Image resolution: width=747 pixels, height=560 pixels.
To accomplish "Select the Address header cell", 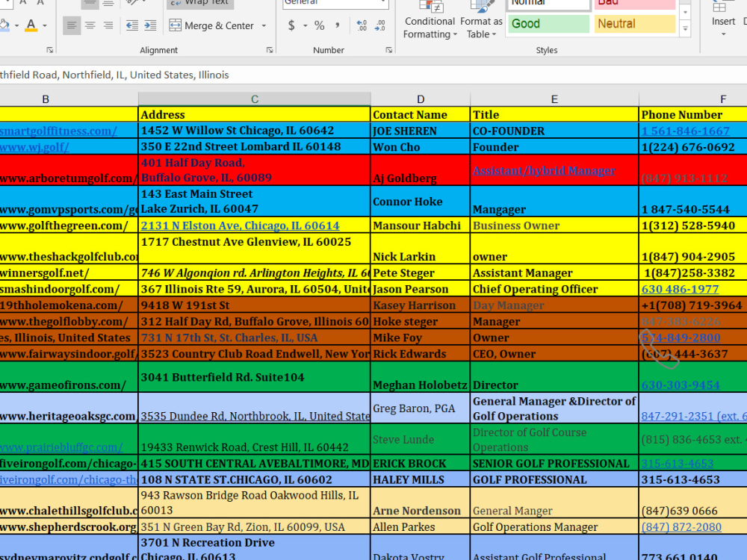I will [x=255, y=115].
